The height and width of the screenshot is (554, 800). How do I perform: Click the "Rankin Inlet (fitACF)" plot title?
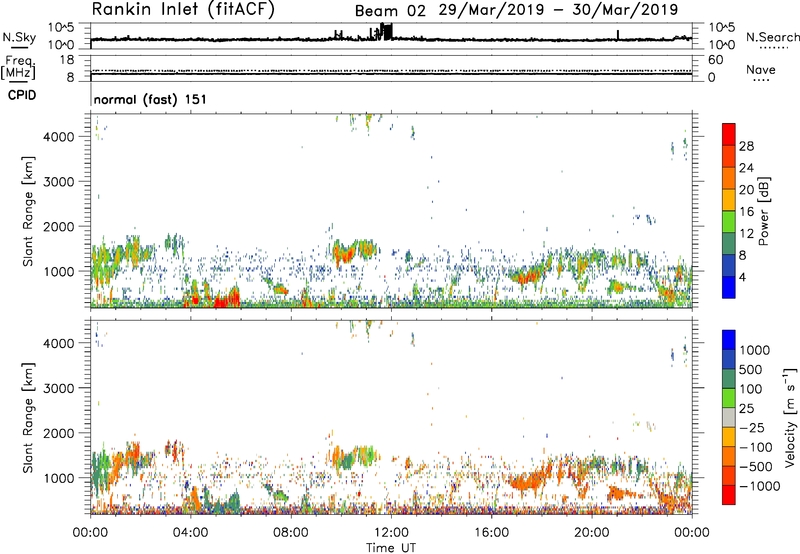[x=183, y=10]
